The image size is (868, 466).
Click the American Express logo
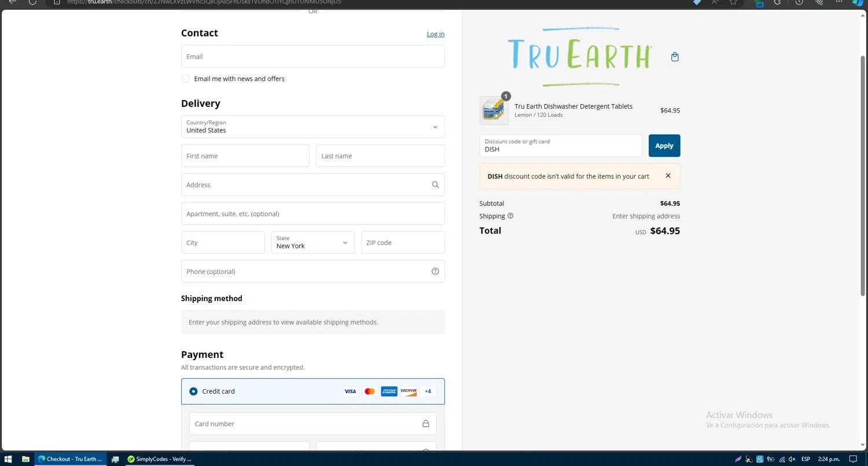point(389,391)
